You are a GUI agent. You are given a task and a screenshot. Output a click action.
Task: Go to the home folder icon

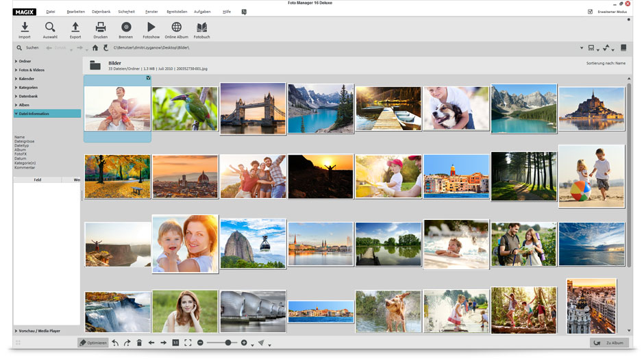[95, 48]
